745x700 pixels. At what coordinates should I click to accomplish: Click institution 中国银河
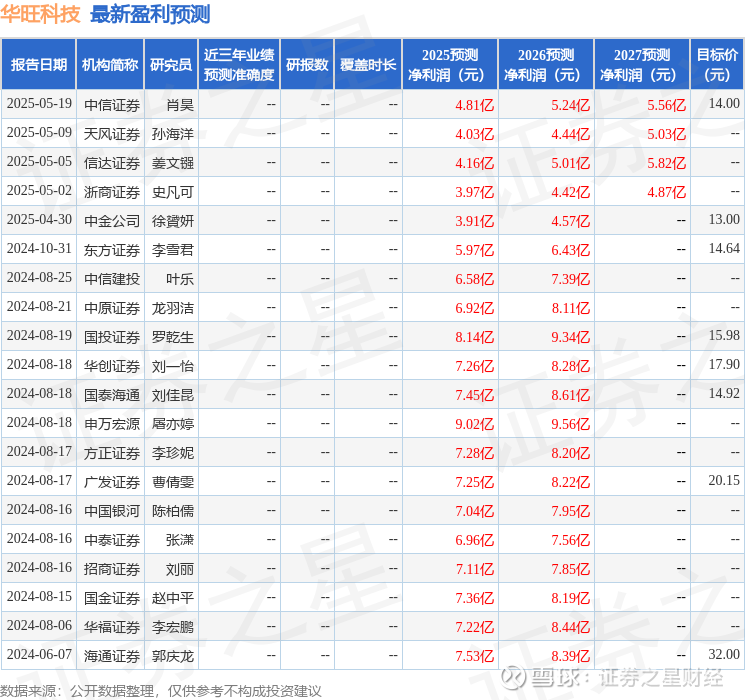click(112, 511)
